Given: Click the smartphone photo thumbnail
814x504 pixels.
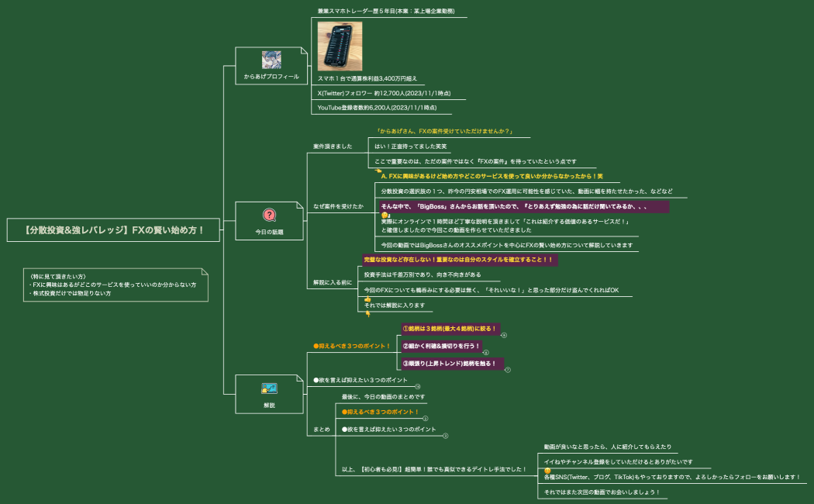Looking at the screenshot, I should [x=339, y=47].
